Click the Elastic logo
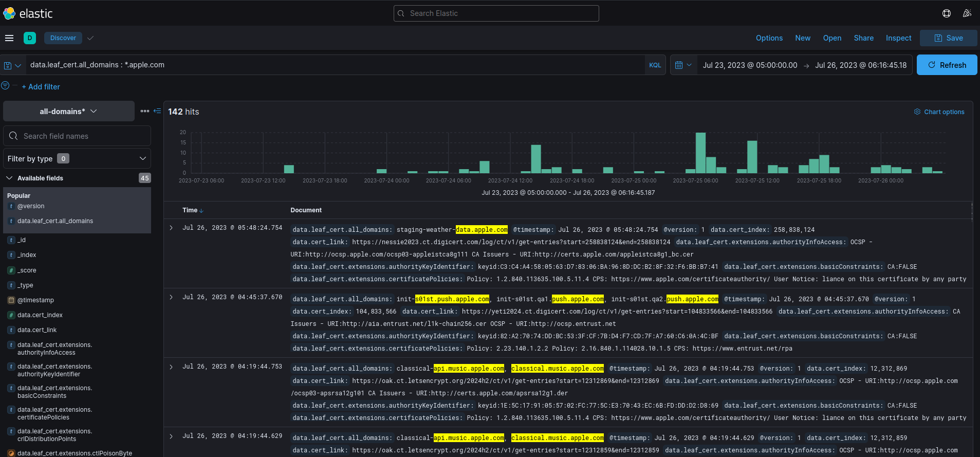This screenshot has width=980, height=457. (x=28, y=13)
